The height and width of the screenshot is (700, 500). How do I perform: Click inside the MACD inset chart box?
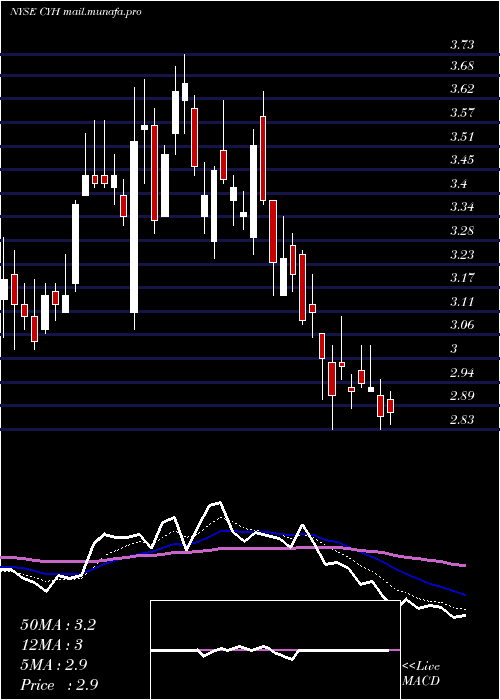(275, 650)
